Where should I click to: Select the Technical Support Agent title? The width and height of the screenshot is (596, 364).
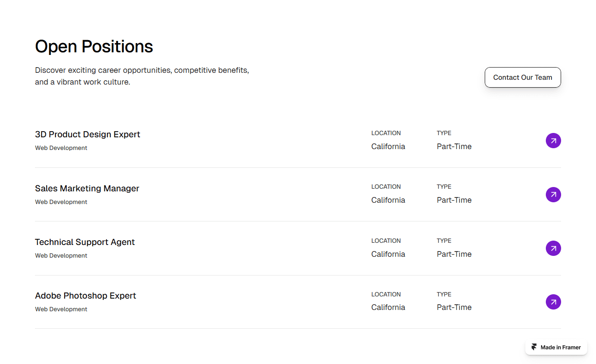click(85, 242)
